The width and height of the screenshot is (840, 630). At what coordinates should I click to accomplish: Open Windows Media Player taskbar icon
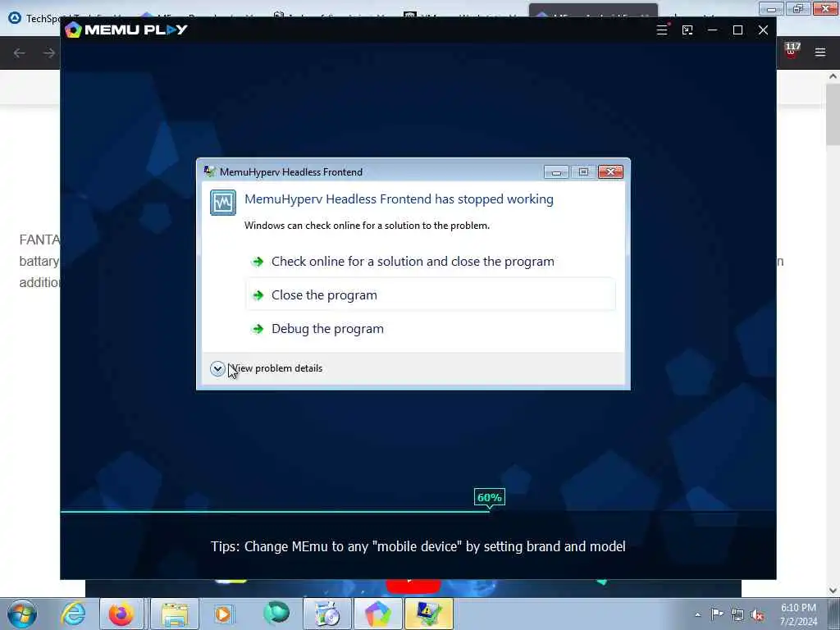click(x=223, y=614)
